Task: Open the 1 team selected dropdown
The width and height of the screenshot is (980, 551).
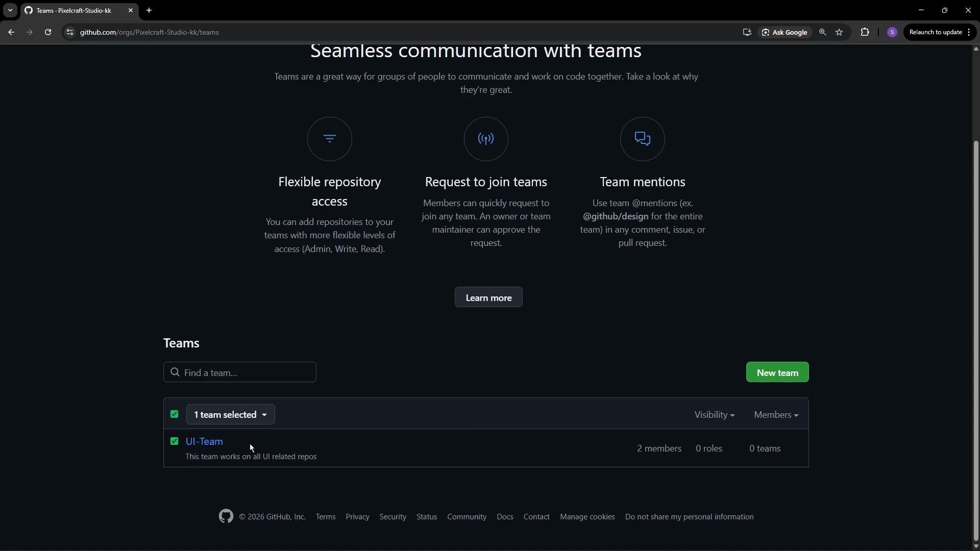Action: (231, 414)
